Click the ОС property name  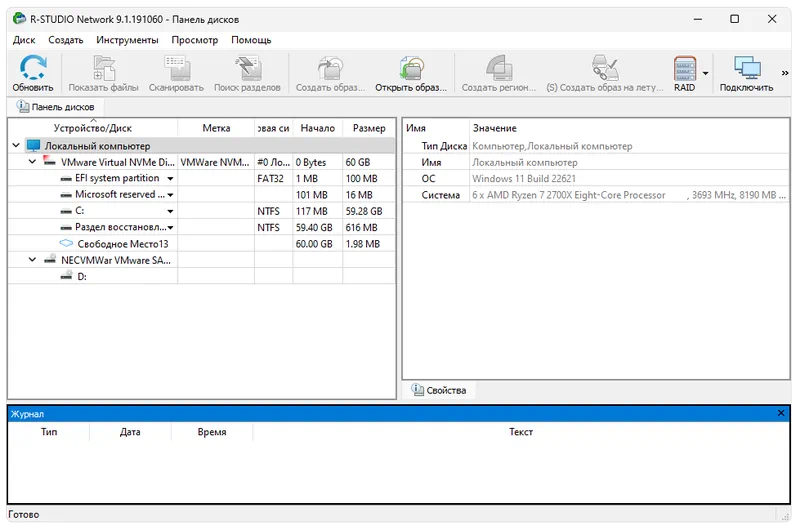tap(429, 179)
